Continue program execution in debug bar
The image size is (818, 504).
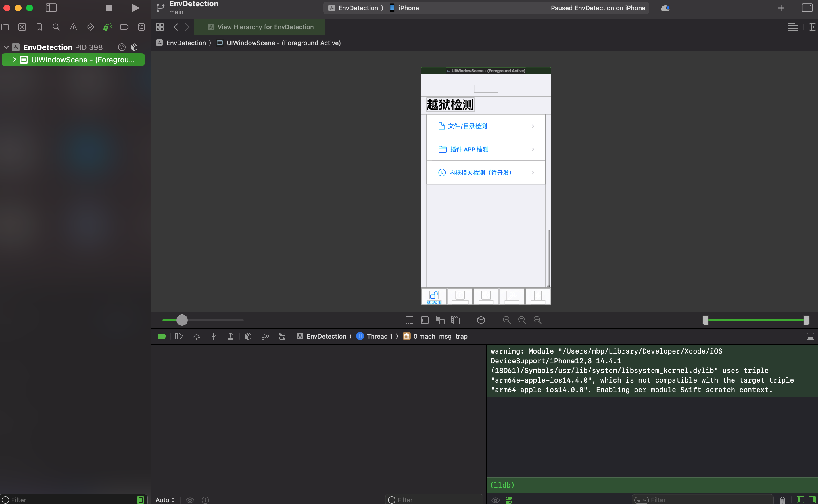tap(179, 336)
